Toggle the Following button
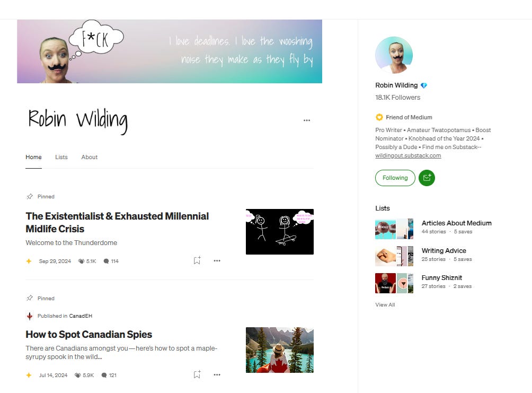 click(395, 178)
